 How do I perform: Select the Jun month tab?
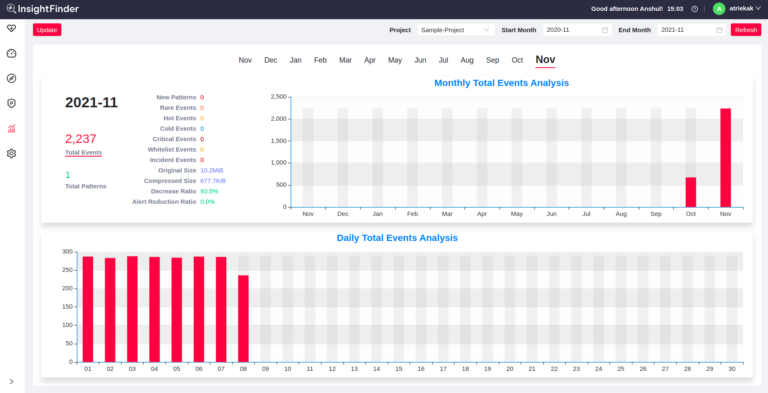420,60
